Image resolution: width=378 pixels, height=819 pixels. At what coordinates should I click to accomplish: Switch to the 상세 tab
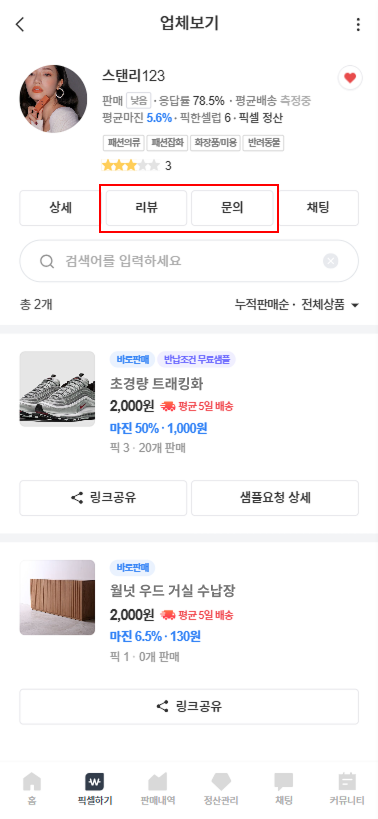(61, 208)
